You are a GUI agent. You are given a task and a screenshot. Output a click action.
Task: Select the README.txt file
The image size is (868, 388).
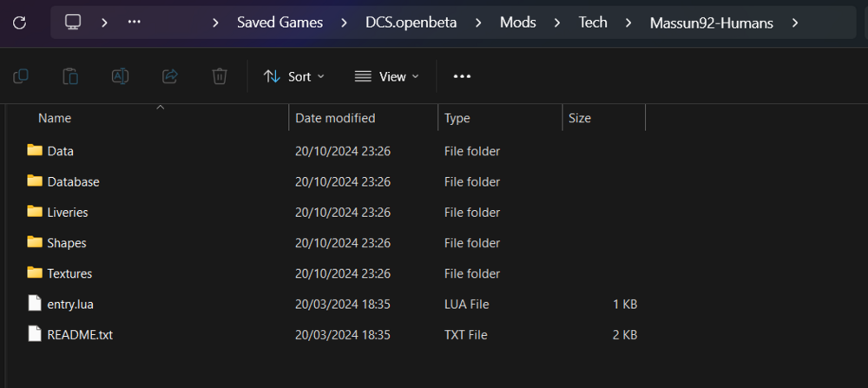(x=79, y=334)
